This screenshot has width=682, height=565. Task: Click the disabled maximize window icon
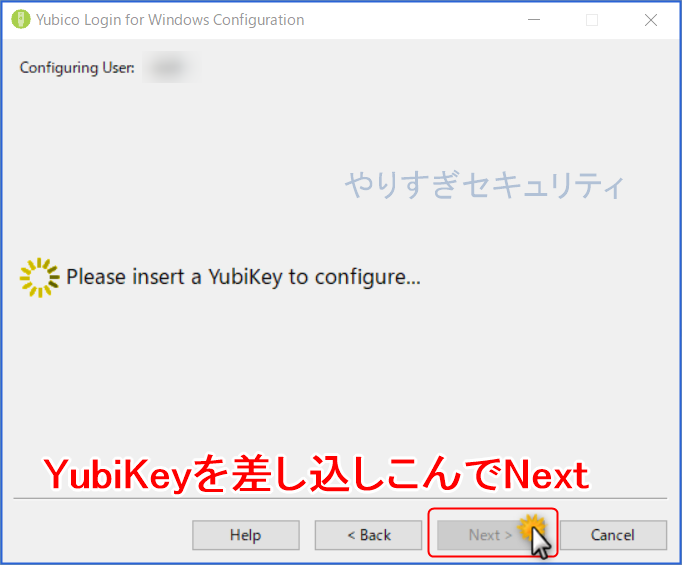592,20
